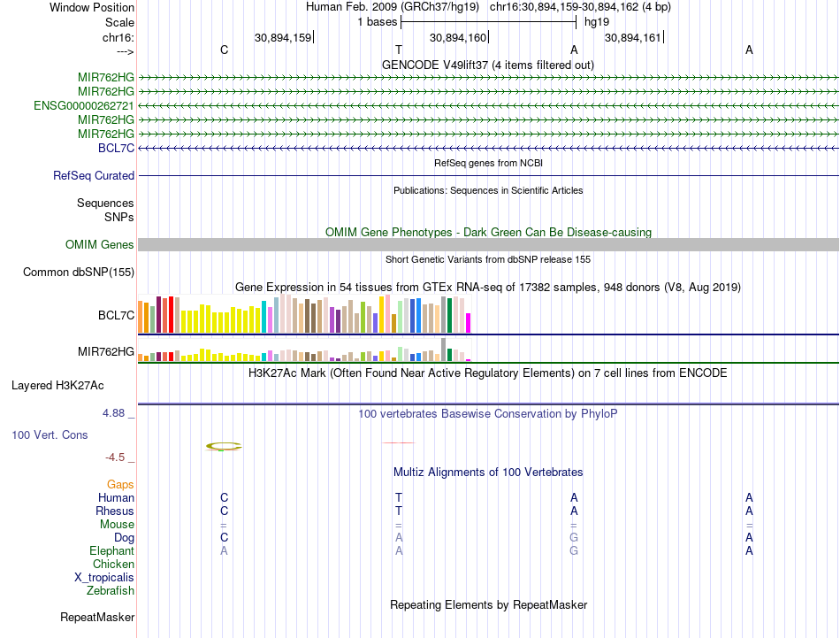Open the GTEx Gene Expression in 54 tissues title
840x638 pixels.
click(x=488, y=287)
